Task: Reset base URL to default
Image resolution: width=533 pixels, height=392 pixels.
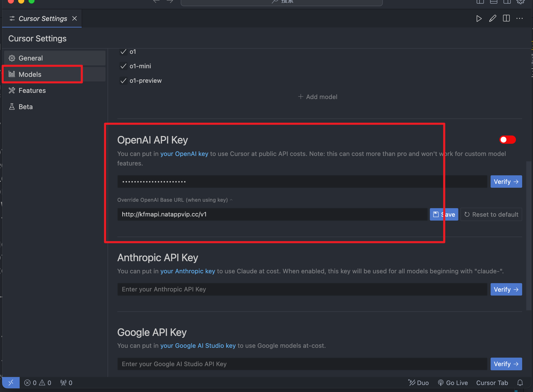Action: pyautogui.click(x=491, y=214)
